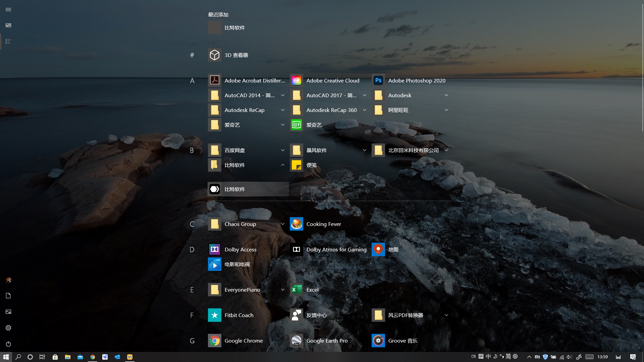
Task: Click the letter G section header
Action: point(192,341)
